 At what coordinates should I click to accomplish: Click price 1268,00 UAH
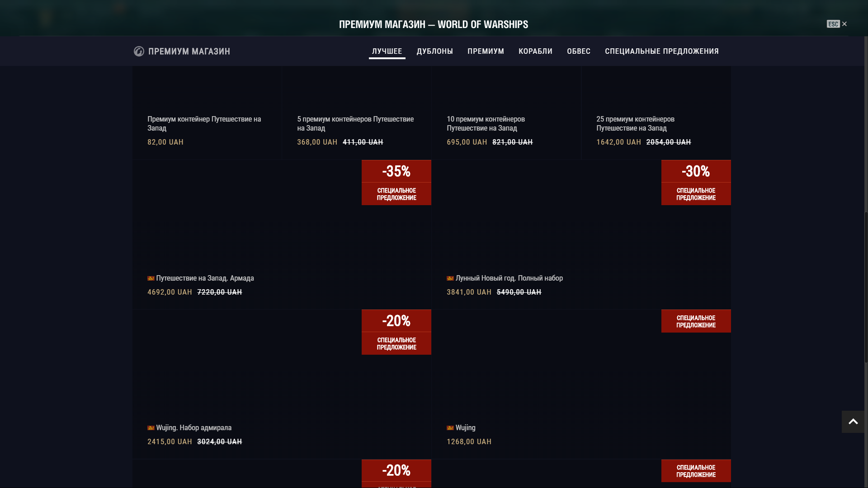point(469,441)
